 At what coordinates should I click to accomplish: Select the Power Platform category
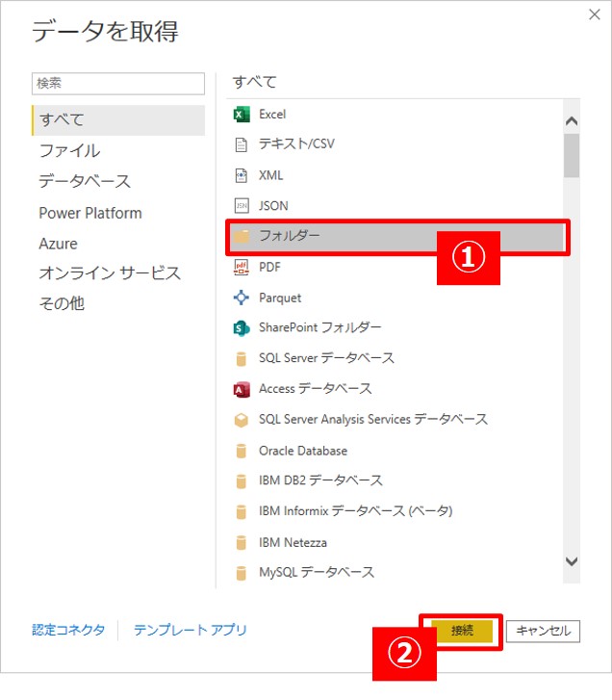(x=90, y=213)
